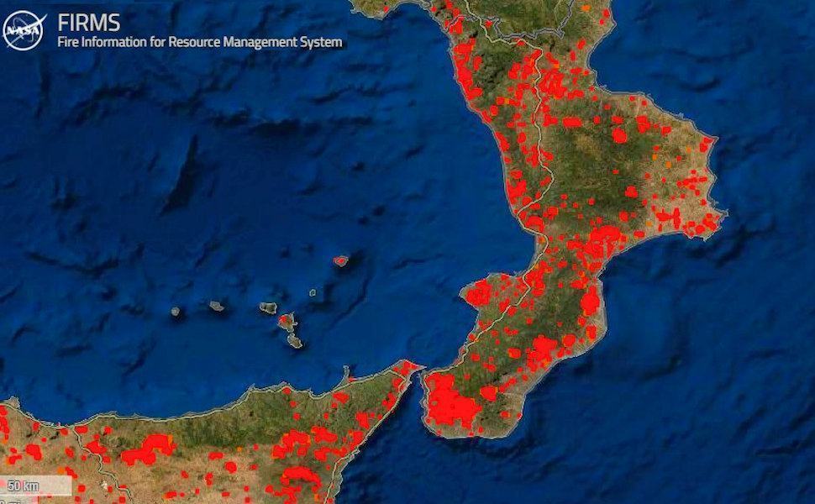Select the fire marker on Stromboli island
815x504 pixels.
click(x=340, y=260)
